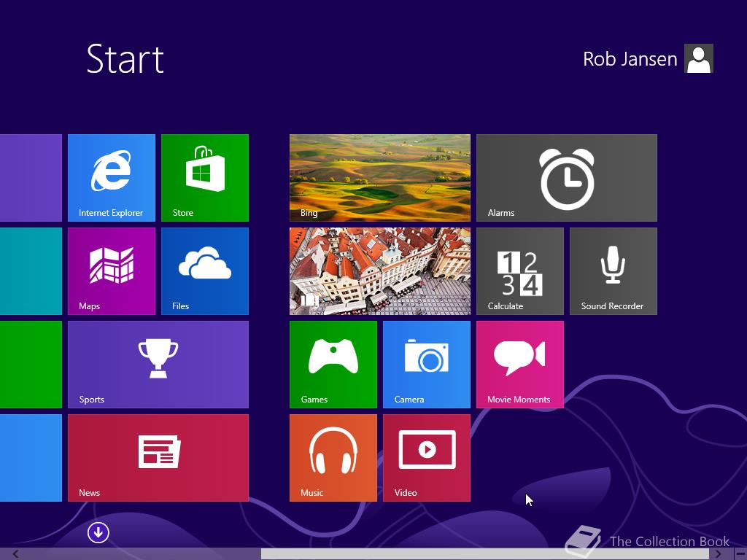
Task: Open the Sports trophy tile
Action: (x=158, y=365)
